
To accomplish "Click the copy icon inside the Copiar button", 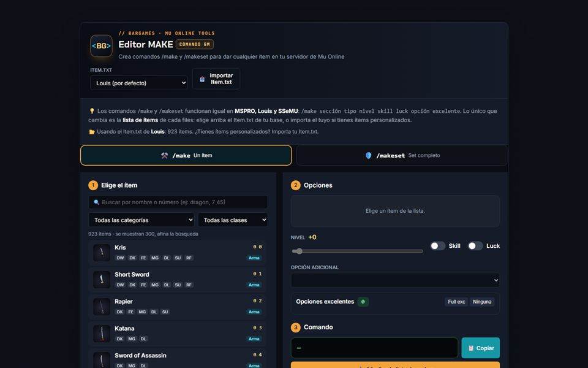I will pos(471,348).
